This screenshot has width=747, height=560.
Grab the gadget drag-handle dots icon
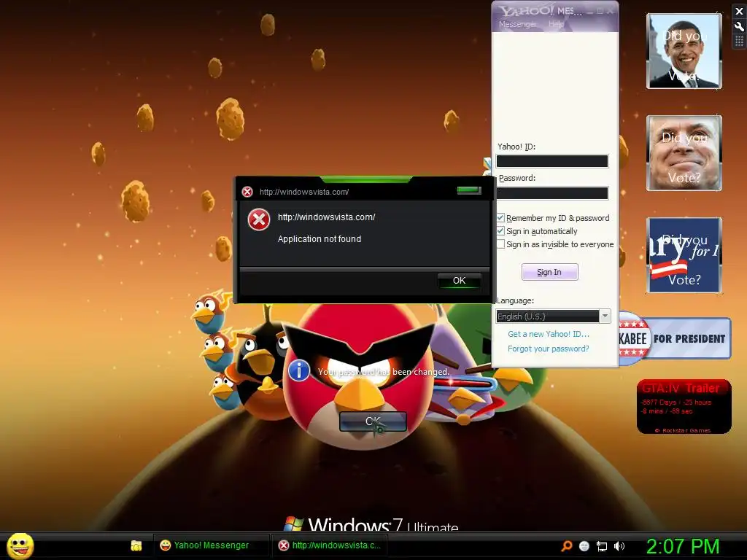tap(739, 42)
